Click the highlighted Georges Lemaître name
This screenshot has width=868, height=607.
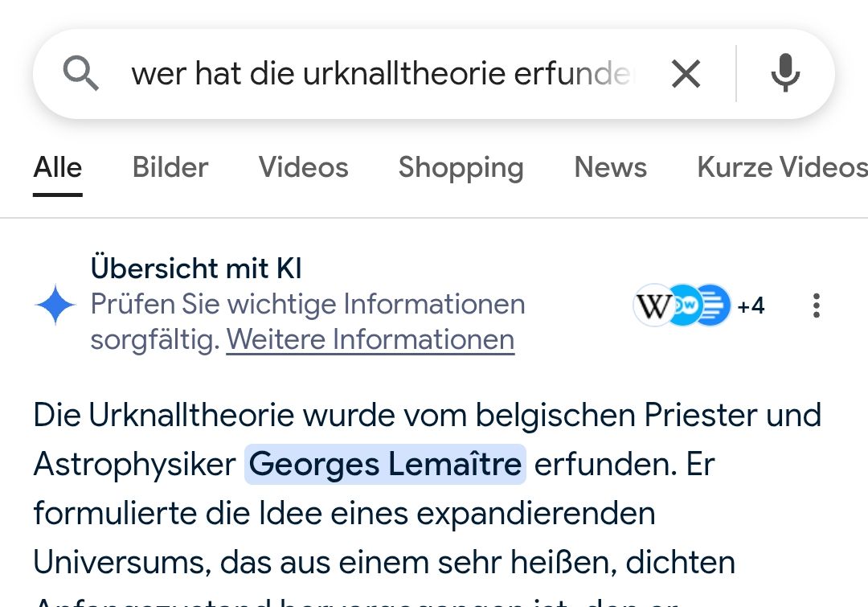point(385,464)
